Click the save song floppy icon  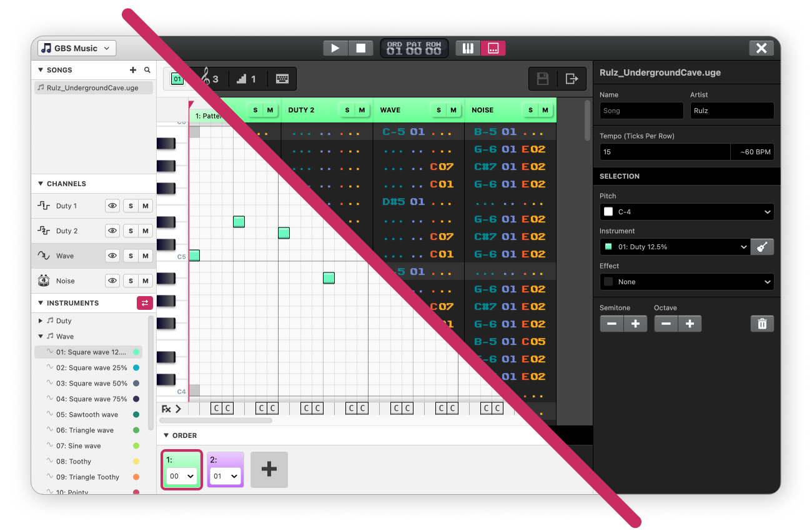(543, 79)
